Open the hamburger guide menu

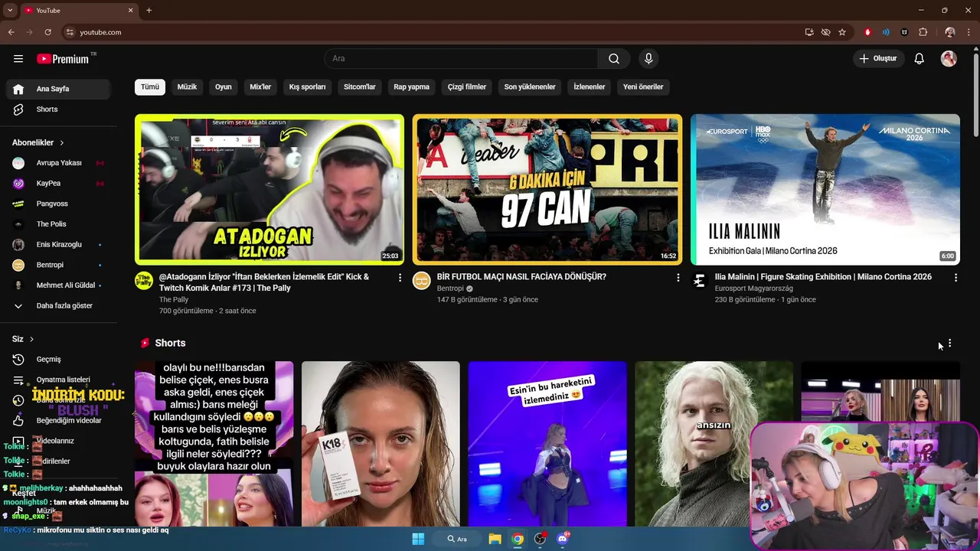(18, 59)
